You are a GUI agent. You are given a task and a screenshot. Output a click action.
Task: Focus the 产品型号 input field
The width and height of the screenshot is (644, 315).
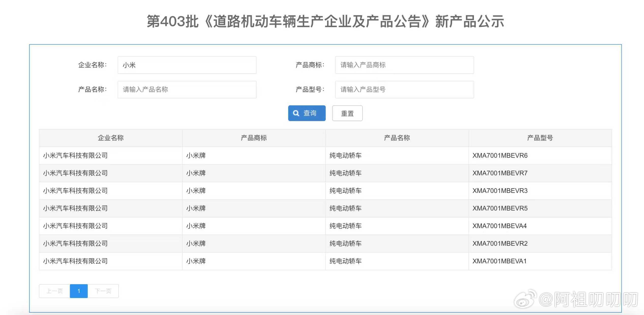(x=404, y=90)
